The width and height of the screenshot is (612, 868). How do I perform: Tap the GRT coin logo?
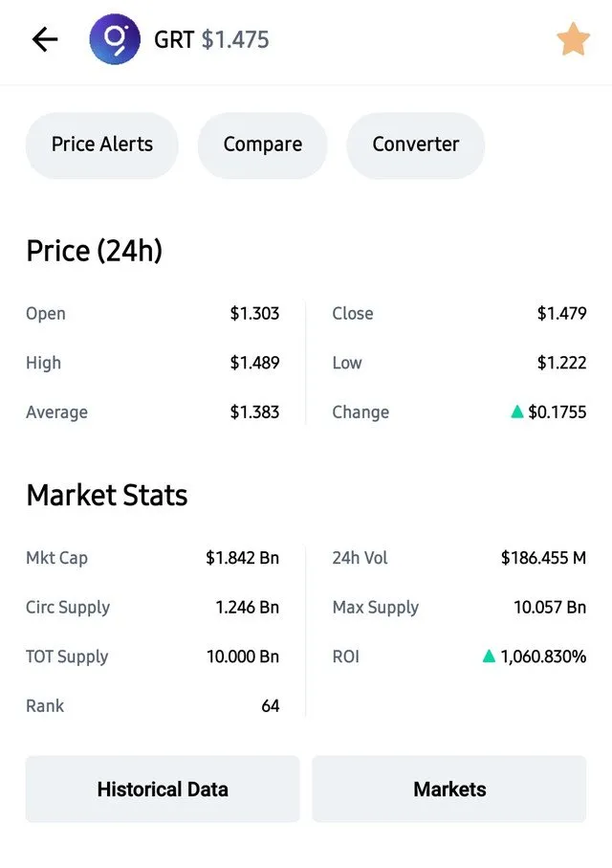[x=115, y=39]
